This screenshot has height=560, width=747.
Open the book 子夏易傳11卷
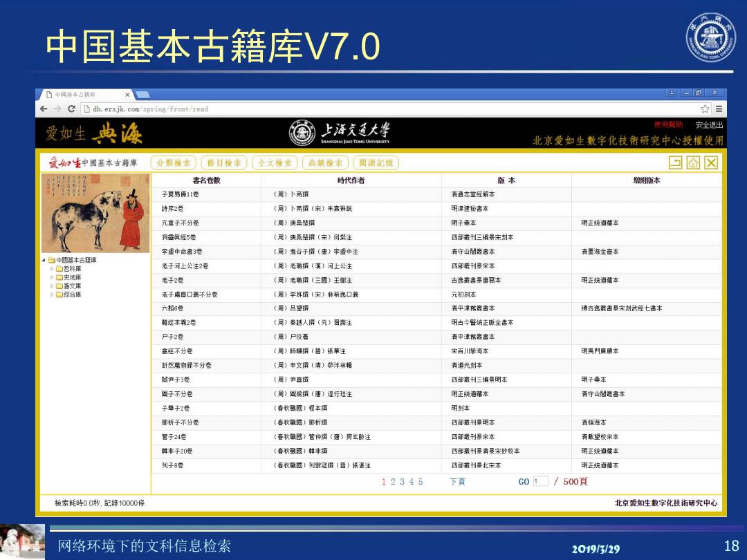(x=180, y=194)
